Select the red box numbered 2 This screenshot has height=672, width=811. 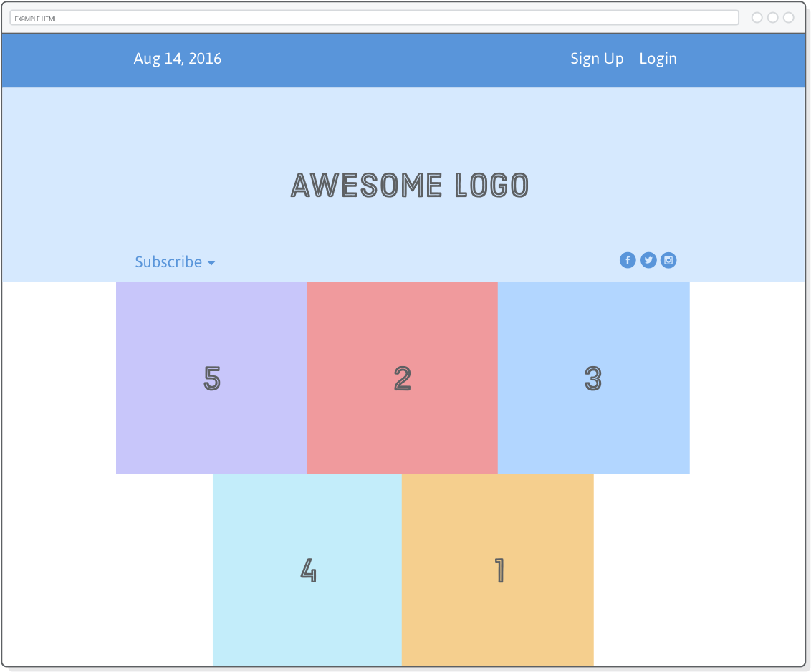pyautogui.click(x=402, y=378)
